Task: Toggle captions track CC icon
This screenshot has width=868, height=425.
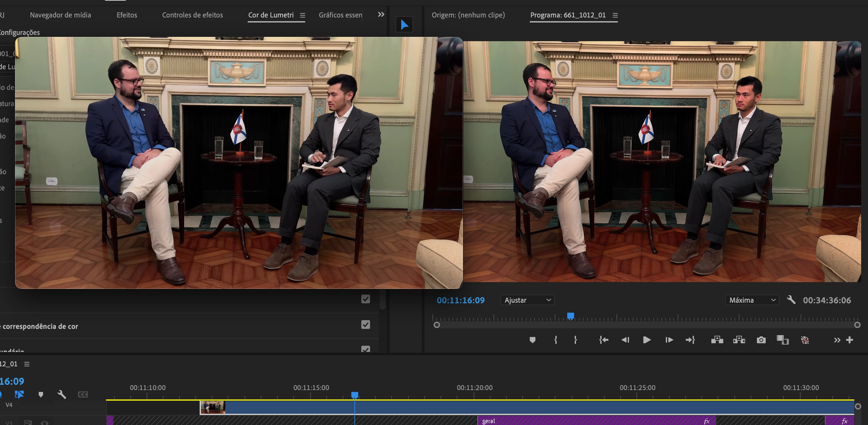Action: coord(83,394)
